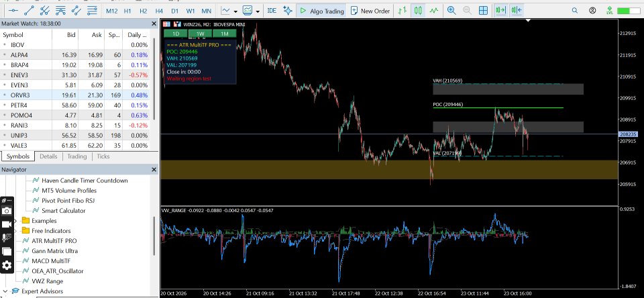The image size is (644, 298).
Task: Click the microphone icon in overlay bar
Action: tap(7, 238)
